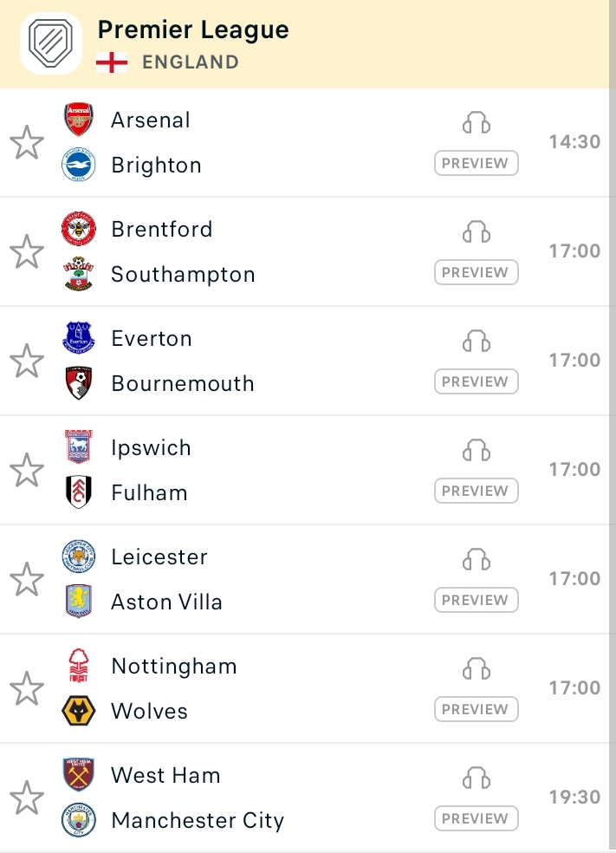
Task: Open audio commentary for Arsenal vs Brighton
Action: pos(477,123)
